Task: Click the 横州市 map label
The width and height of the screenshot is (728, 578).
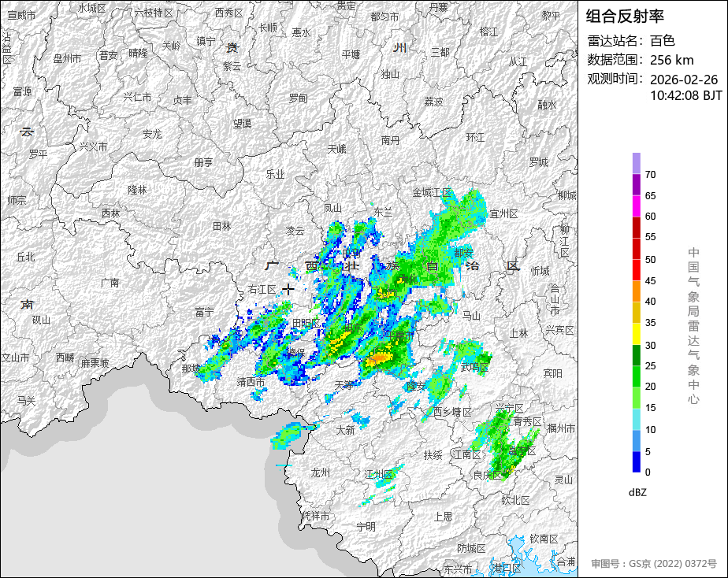Action: [561, 428]
